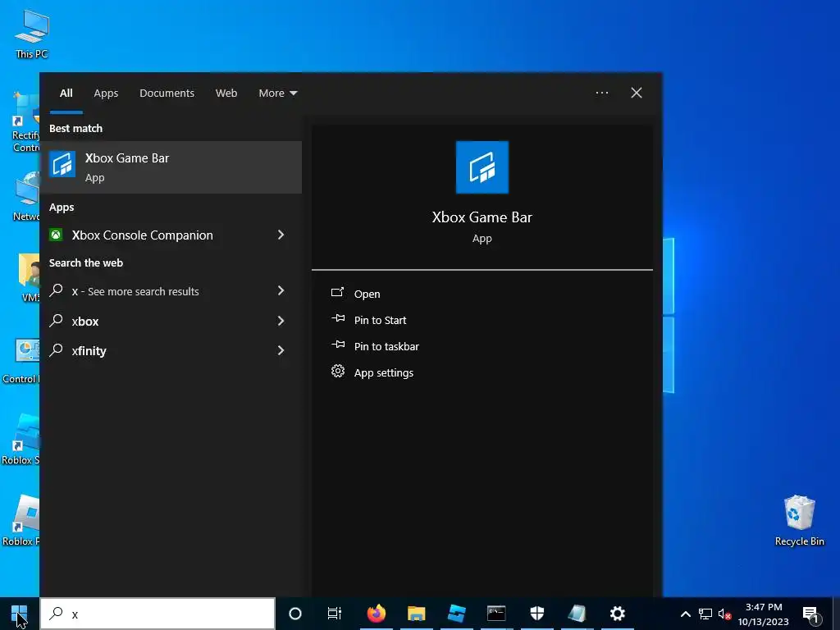
Task: Open Windows Security shield taskbar icon
Action: 536,614
